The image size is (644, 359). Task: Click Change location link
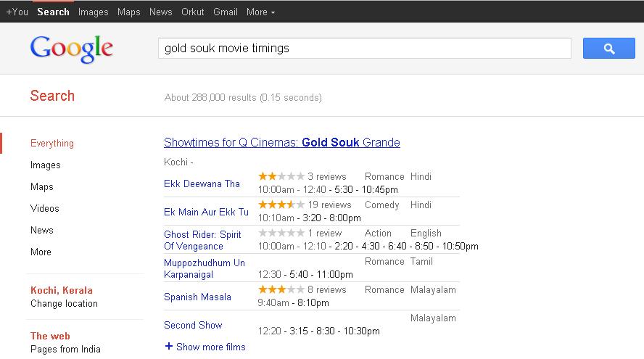[64, 303]
